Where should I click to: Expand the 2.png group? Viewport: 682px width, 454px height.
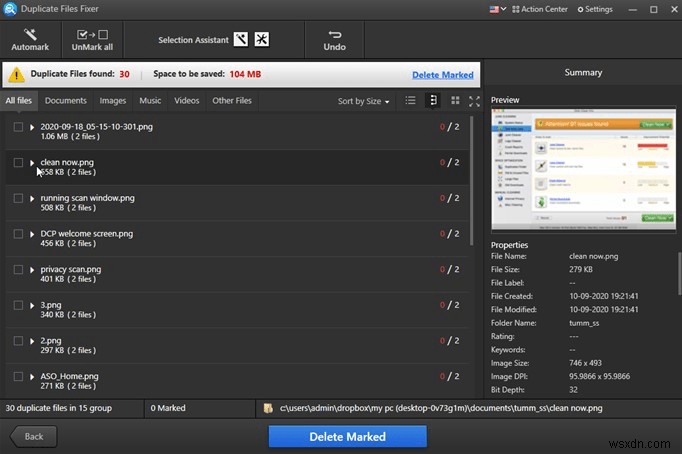pos(32,341)
